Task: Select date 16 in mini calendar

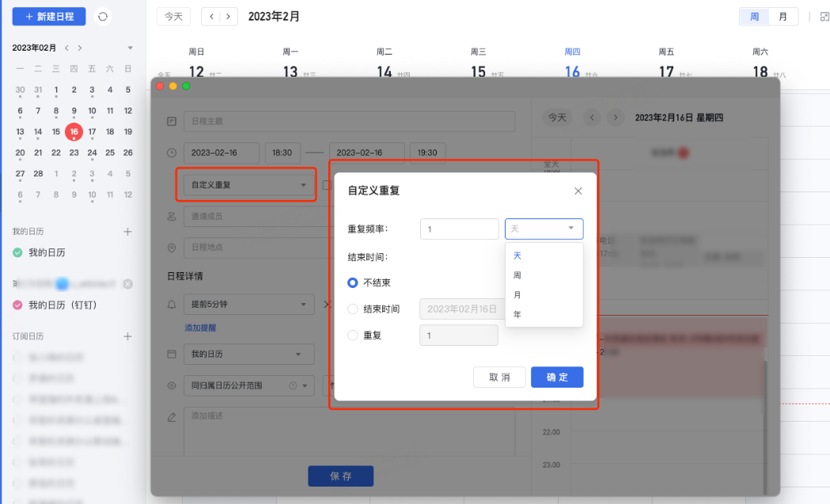Action: click(74, 132)
